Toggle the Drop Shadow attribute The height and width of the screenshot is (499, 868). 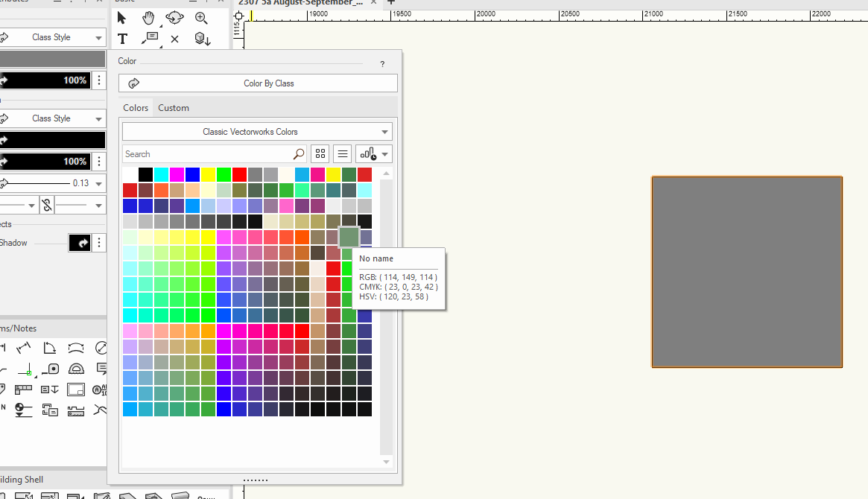80,242
